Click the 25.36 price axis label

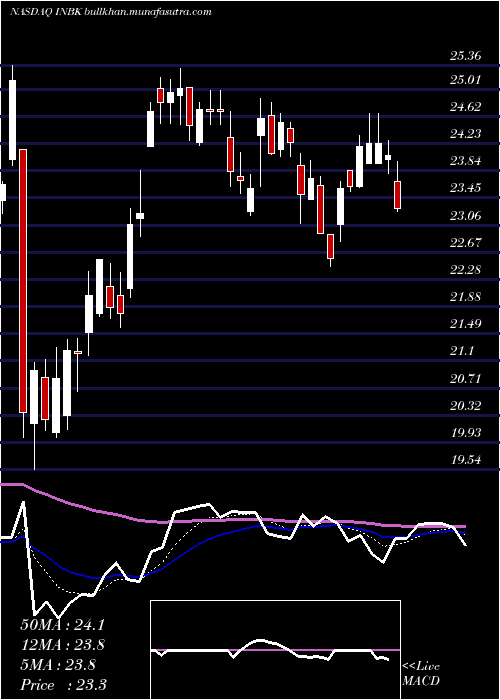[x=466, y=56]
